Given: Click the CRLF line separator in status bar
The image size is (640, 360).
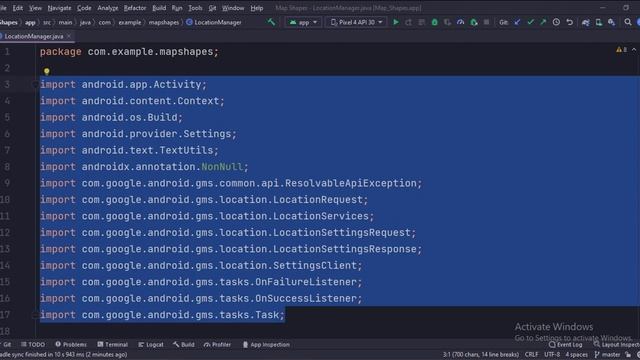Looking at the screenshot, I should coord(531,355).
